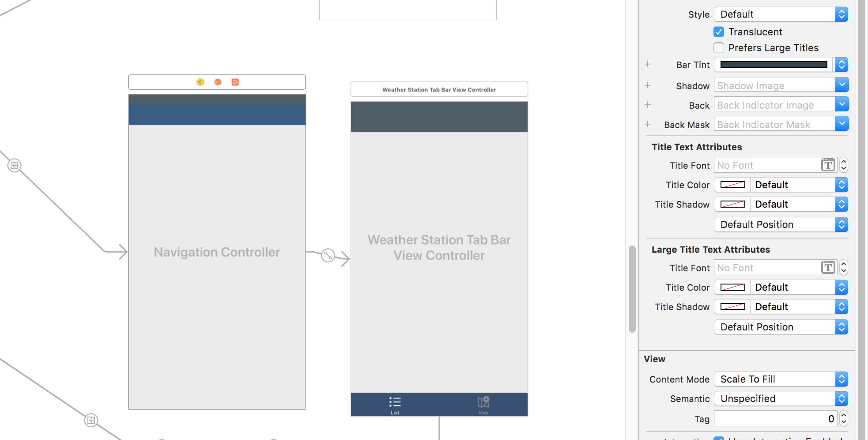The width and height of the screenshot is (868, 440).
Task: Open Title Shadow Default dropdown under Title Text Attributes
Action: (799, 204)
